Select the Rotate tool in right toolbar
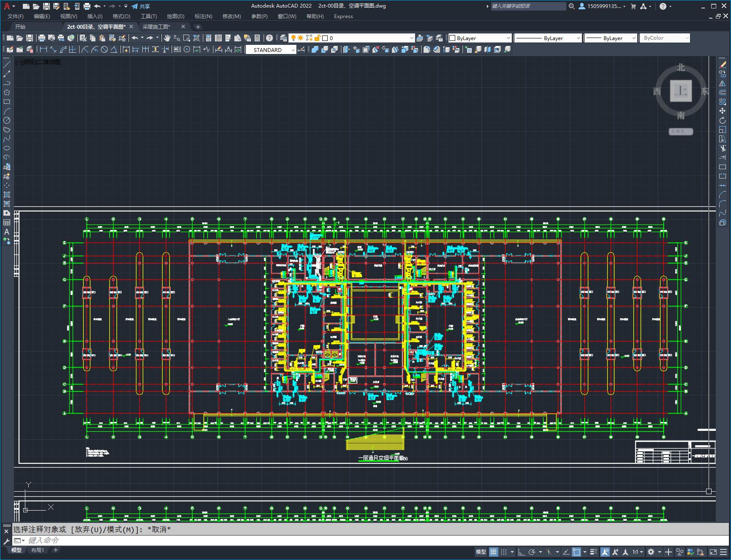Viewport: 731px width, 560px height. pos(723,120)
